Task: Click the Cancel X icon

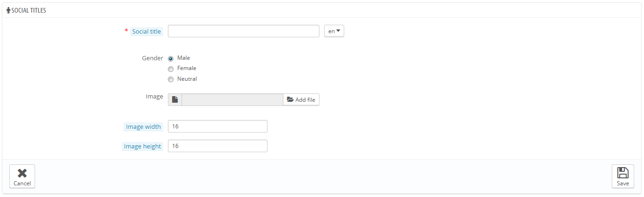Action: 22,173
